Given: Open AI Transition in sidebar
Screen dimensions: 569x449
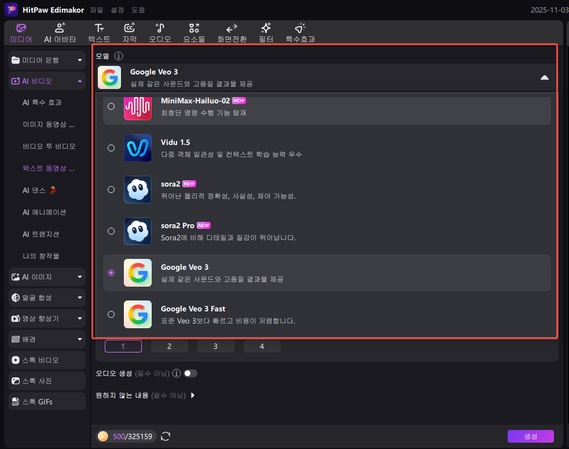Looking at the screenshot, I should (x=41, y=234).
